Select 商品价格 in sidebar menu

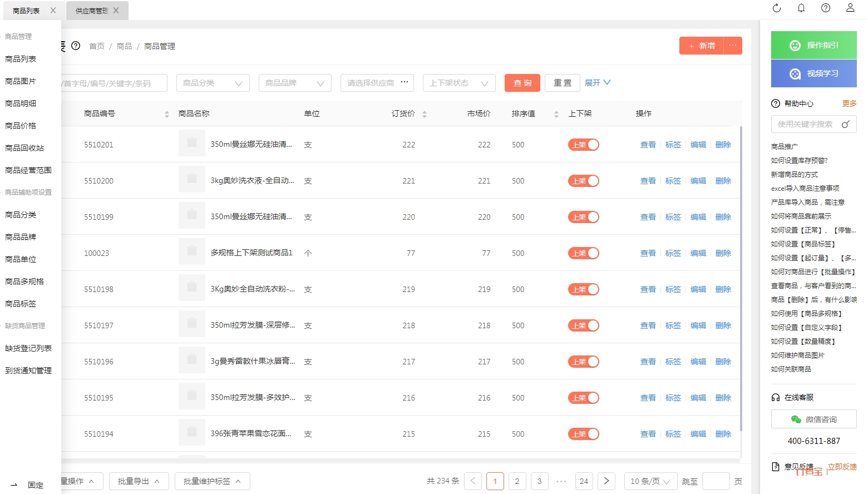21,126
